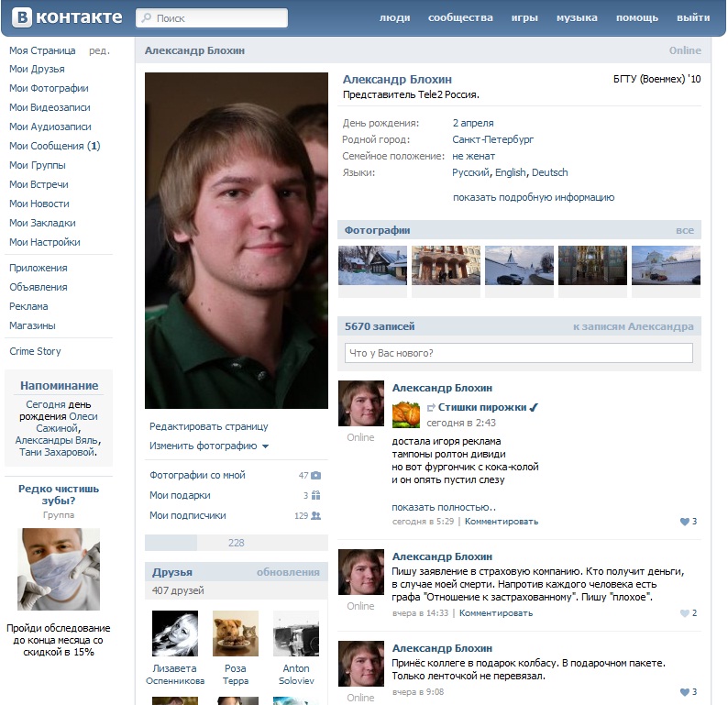728x705 pixels.
Task: Open Фотографии со мной
Action: 197,475
